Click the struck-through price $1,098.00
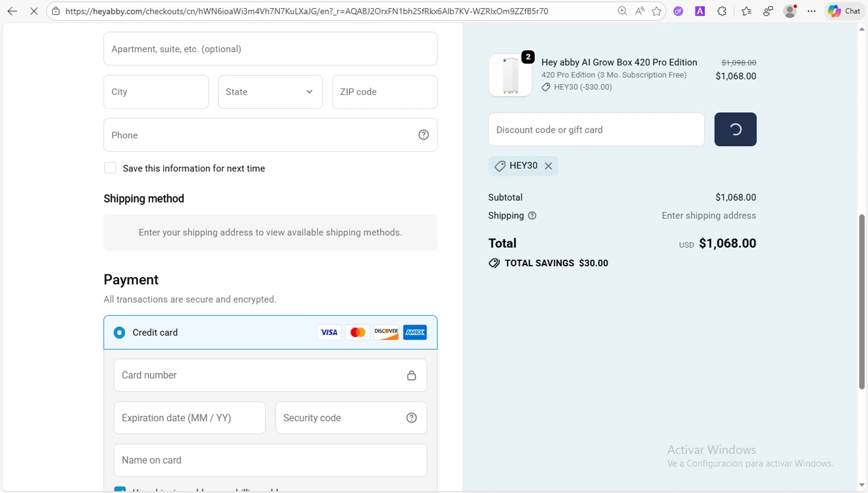This screenshot has height=493, width=868. (x=739, y=62)
